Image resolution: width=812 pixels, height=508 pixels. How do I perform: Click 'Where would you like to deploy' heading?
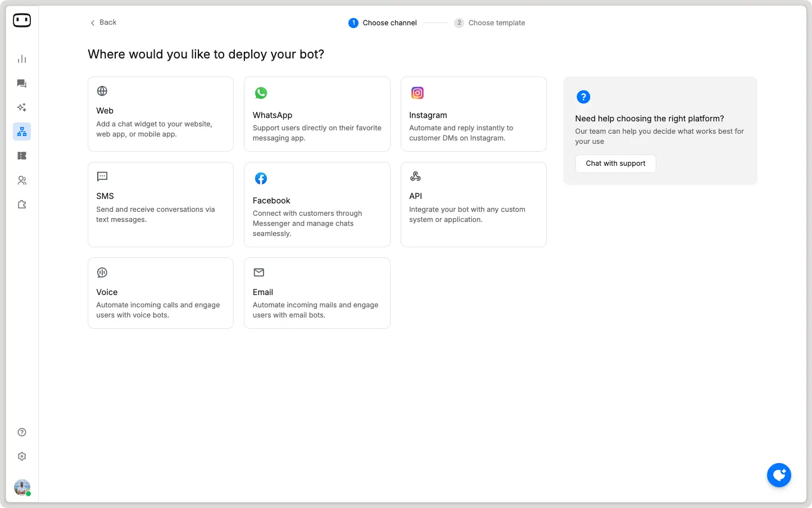206,55
